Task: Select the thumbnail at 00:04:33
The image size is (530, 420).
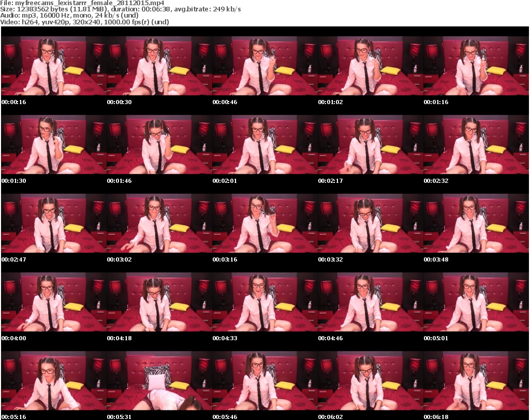Action: 265,302
